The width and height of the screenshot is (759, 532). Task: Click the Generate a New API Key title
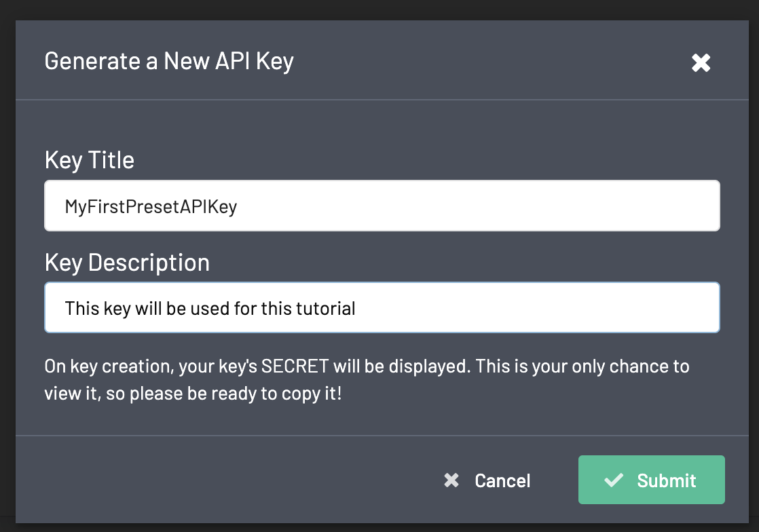point(168,61)
